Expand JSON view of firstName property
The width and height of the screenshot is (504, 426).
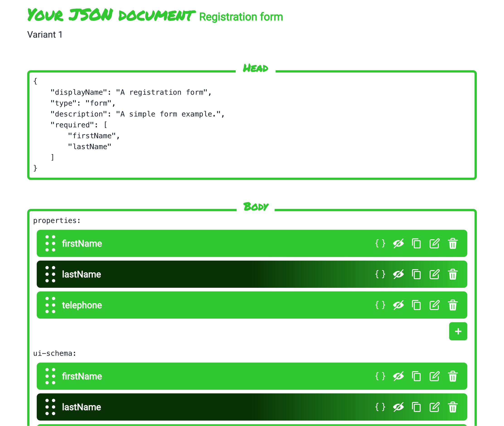(380, 243)
